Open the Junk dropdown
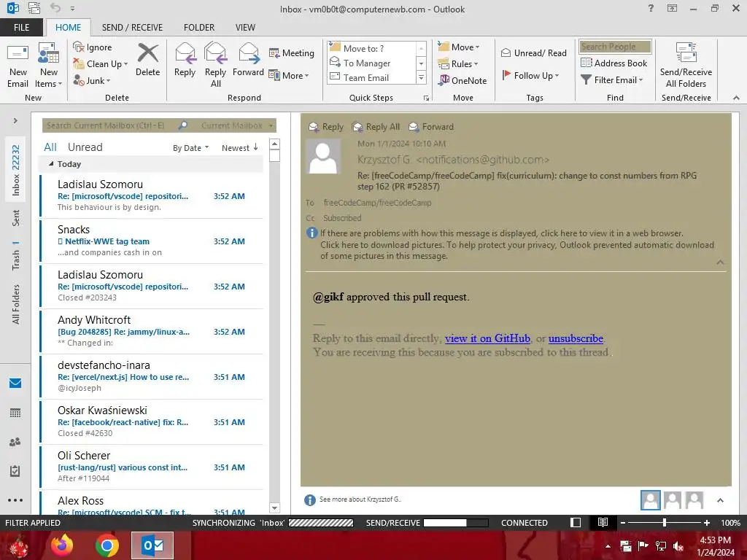This screenshot has height=560, width=747. click(x=92, y=80)
